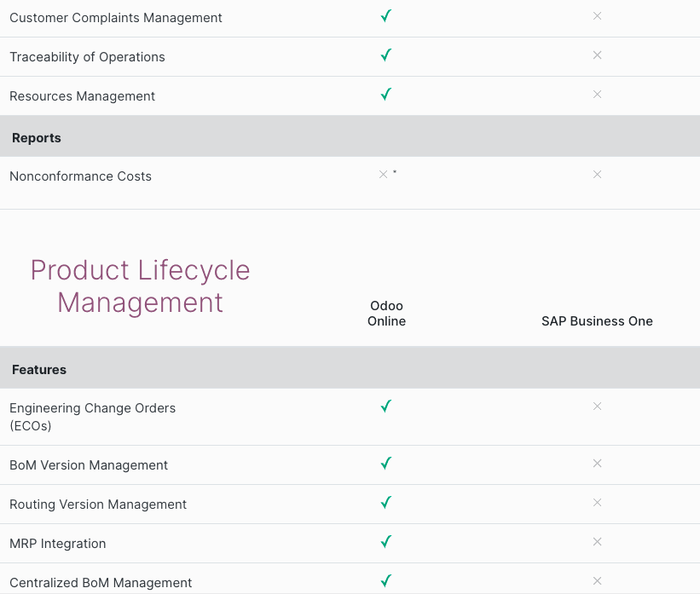Click Odoo checkmark for Customer Complaints Management
The image size is (700, 594).
click(386, 16)
